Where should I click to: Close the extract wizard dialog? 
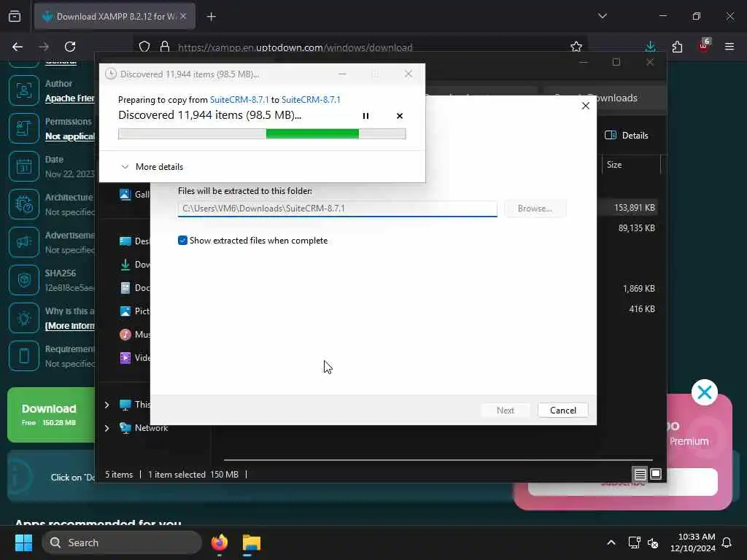(x=586, y=106)
